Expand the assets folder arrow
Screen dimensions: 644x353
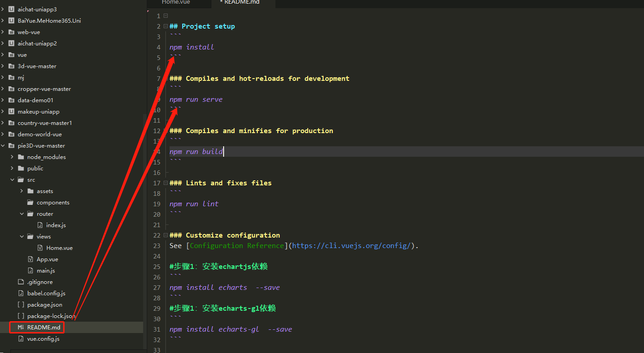(x=21, y=191)
